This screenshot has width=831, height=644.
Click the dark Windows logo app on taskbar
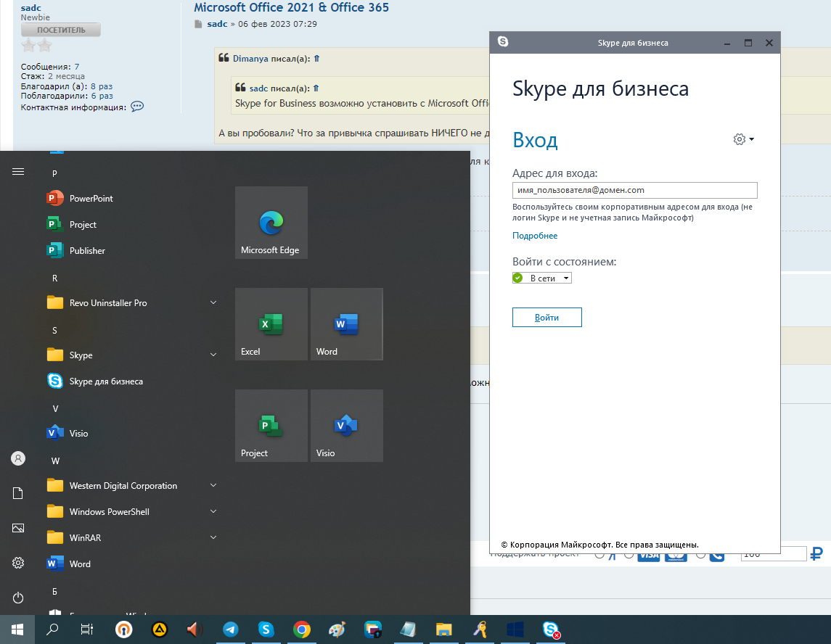(x=515, y=629)
